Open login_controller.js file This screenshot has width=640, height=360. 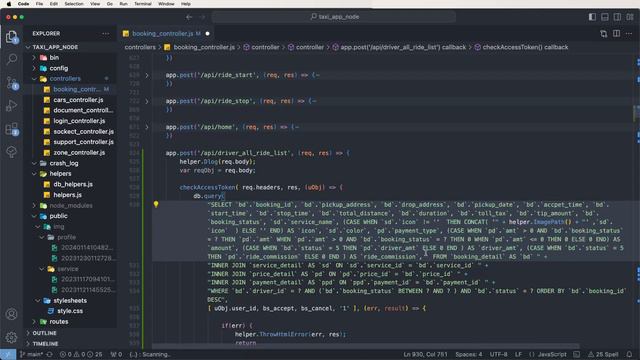(79, 121)
